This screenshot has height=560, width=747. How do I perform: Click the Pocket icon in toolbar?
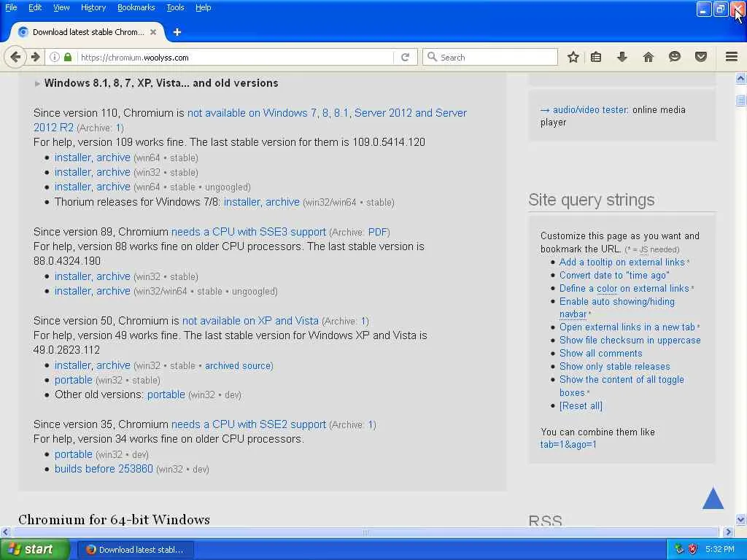click(701, 57)
